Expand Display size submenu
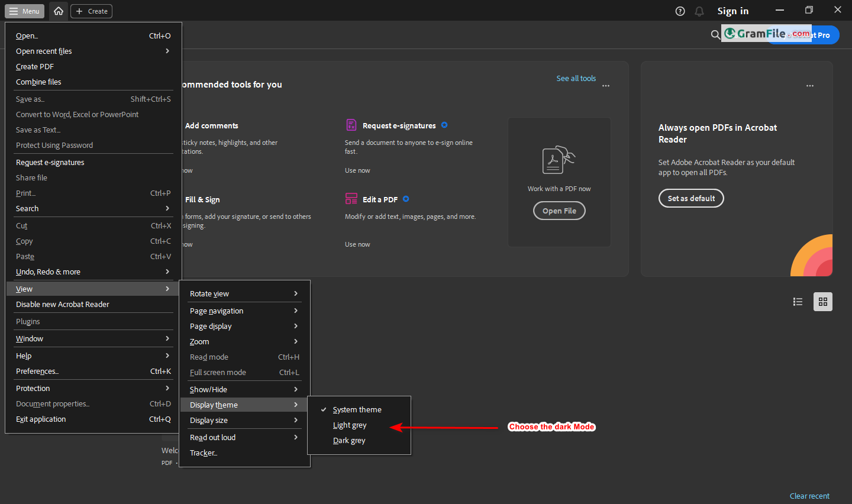The image size is (852, 504). point(244,420)
